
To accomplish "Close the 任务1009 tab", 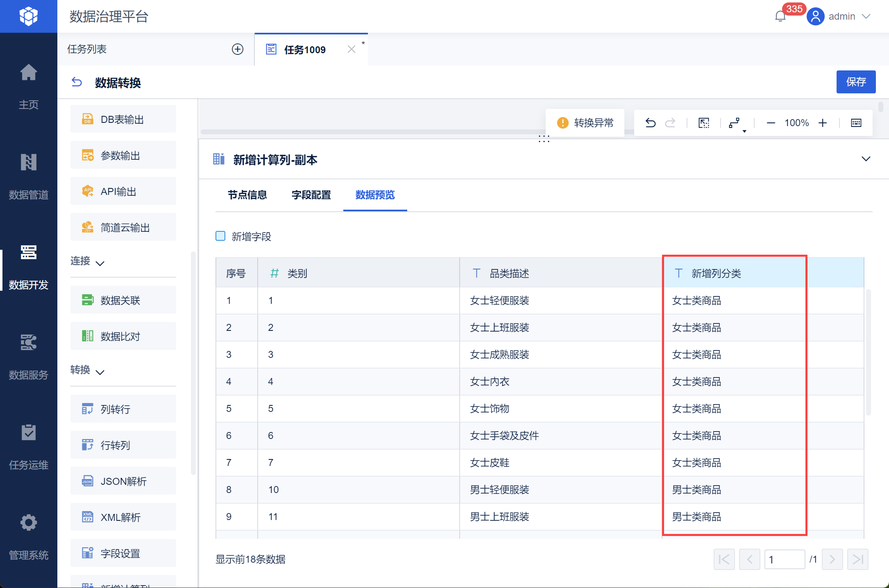I will click(x=351, y=50).
